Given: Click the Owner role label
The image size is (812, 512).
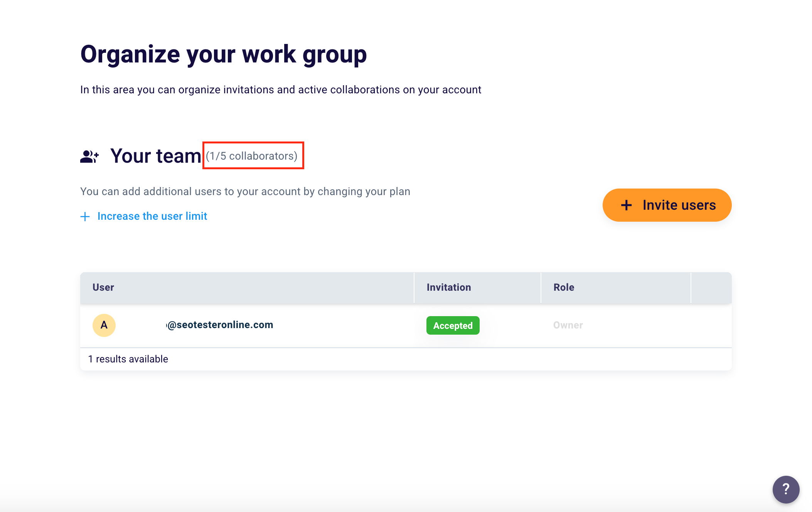Looking at the screenshot, I should (x=568, y=325).
